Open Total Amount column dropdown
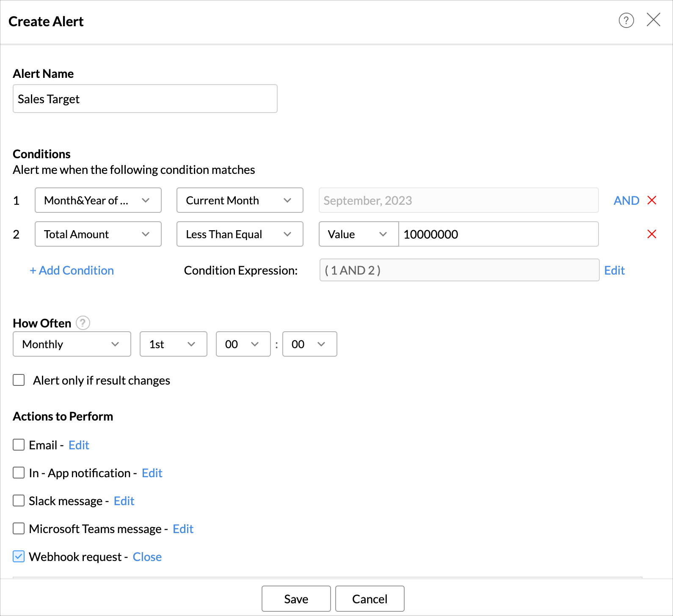The width and height of the screenshot is (673, 616). point(98,234)
